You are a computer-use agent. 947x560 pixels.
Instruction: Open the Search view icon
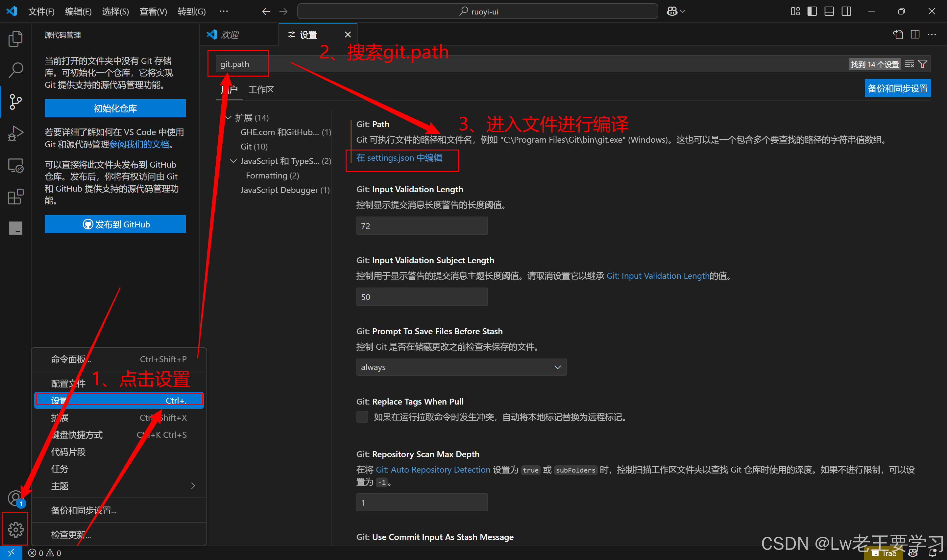[x=15, y=70]
